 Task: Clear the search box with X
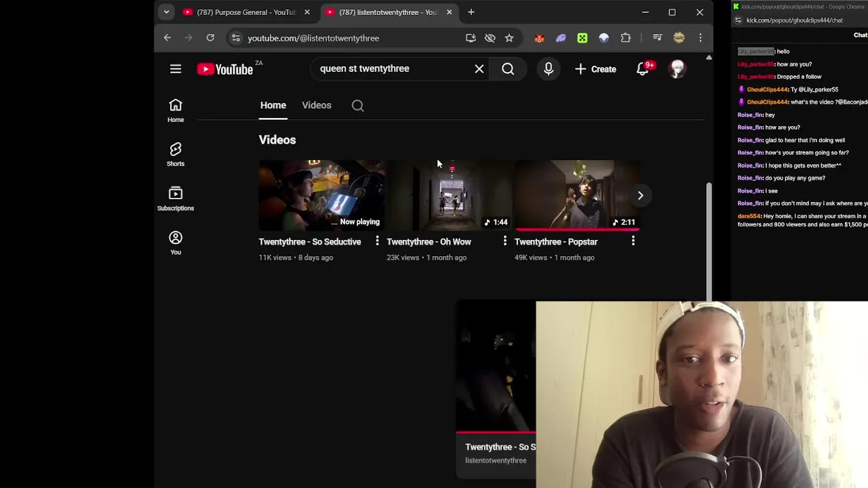[479, 68]
